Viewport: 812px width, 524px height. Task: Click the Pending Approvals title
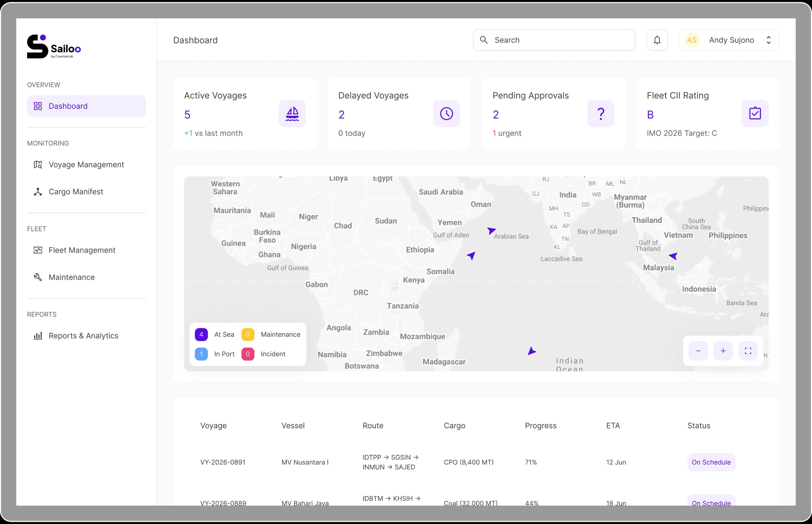[x=531, y=96]
